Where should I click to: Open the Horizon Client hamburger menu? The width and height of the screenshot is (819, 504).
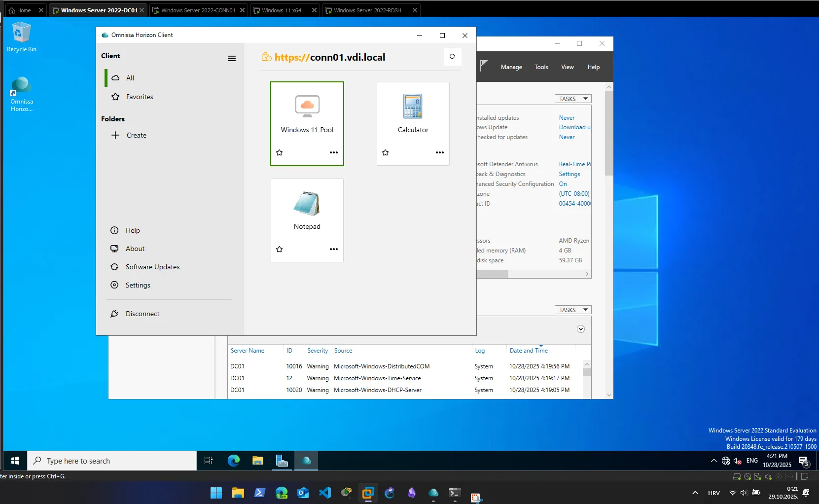coord(232,58)
